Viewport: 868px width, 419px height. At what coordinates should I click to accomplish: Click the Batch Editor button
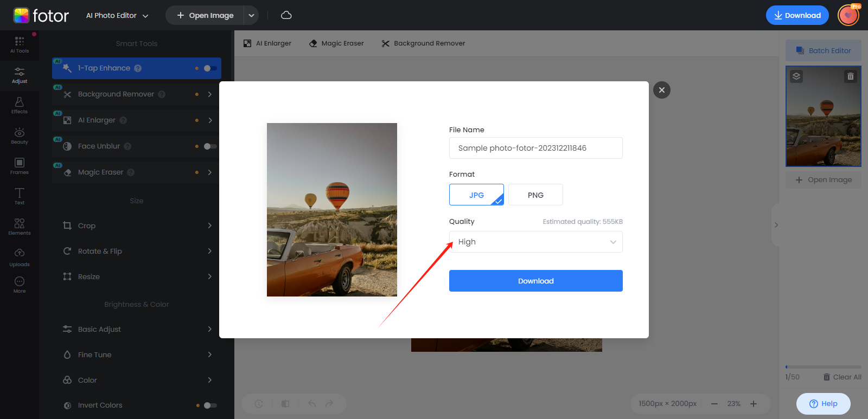coord(823,50)
